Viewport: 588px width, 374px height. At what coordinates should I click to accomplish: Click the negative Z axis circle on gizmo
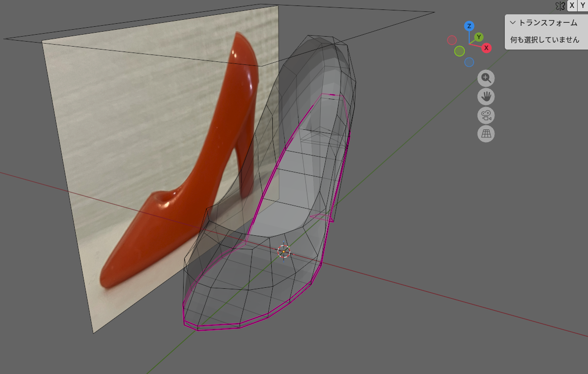point(469,62)
